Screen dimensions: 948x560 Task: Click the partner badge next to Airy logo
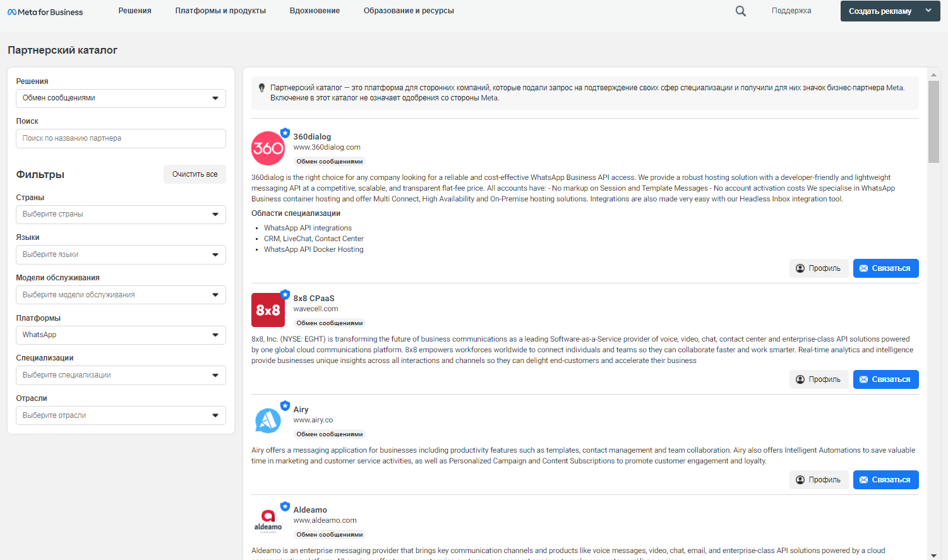[285, 405]
